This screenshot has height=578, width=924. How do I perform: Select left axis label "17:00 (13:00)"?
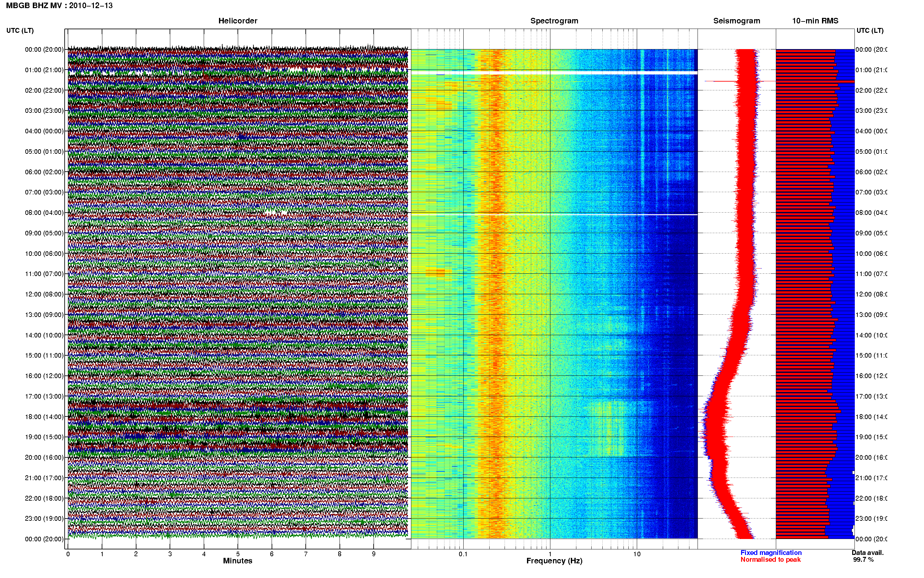(44, 396)
